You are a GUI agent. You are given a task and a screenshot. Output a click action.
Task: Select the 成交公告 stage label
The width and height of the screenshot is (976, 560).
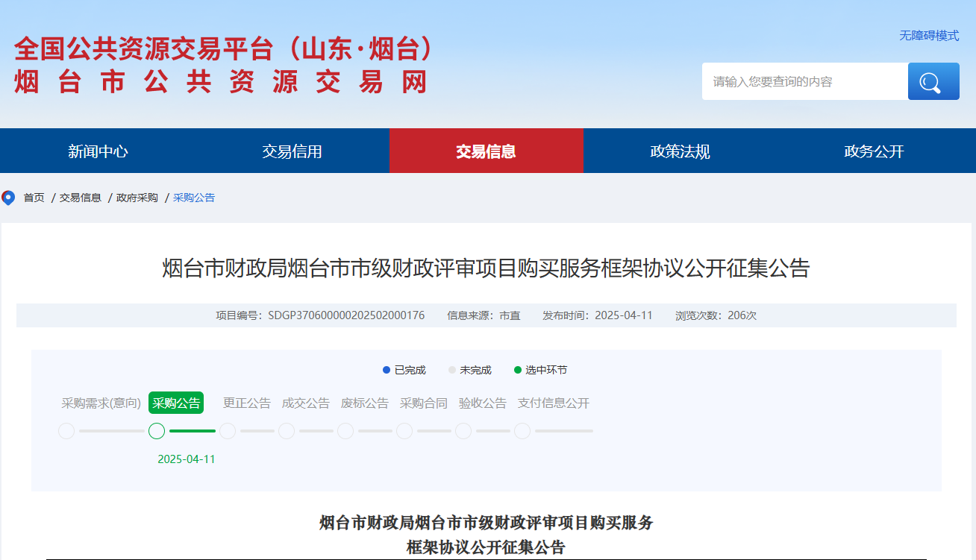point(305,403)
